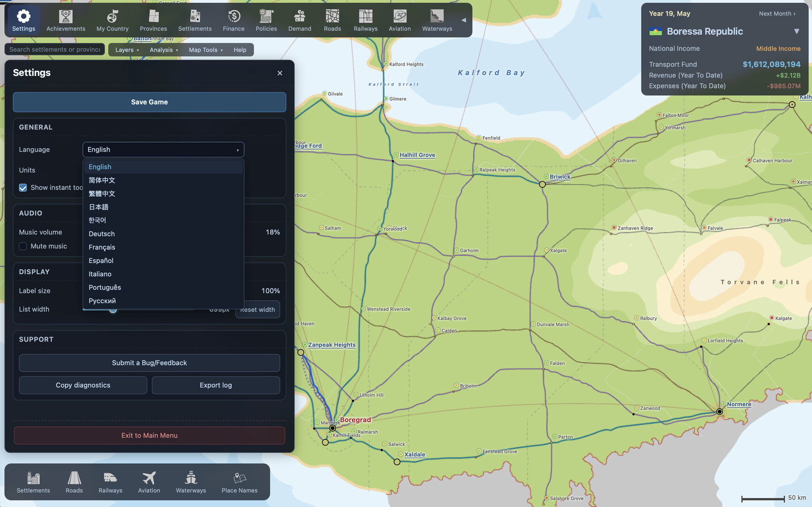The image size is (812, 507).
Task: Choose 日本語 in the language list
Action: pos(163,207)
